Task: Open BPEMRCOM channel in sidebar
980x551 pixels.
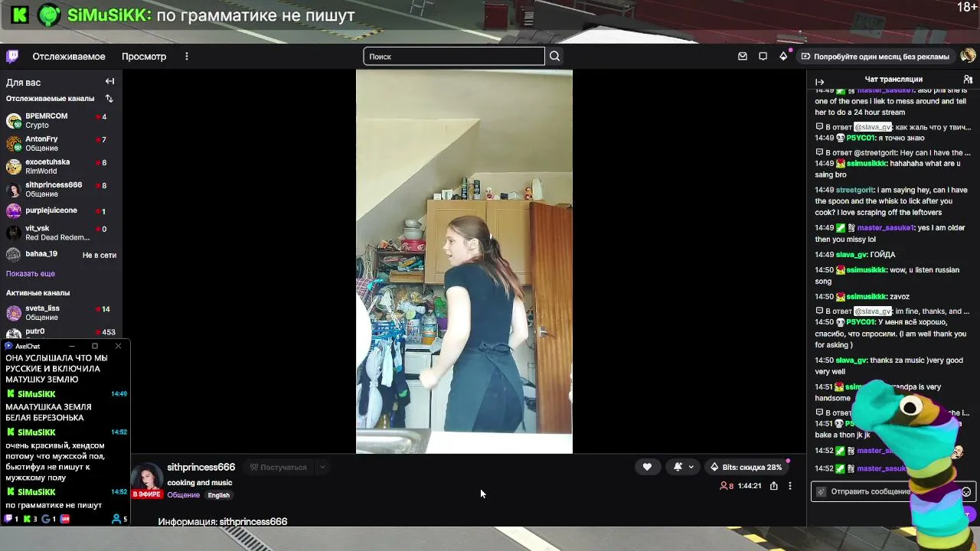Action: (61, 120)
